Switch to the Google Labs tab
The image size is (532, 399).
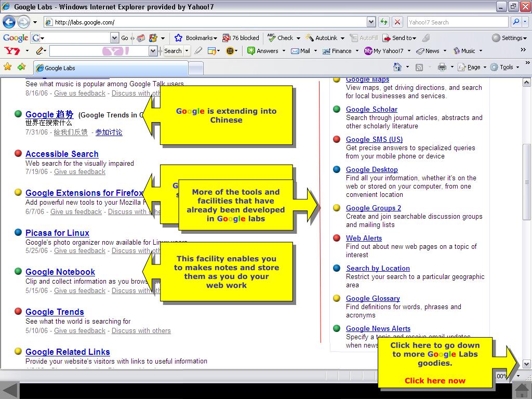coord(111,68)
